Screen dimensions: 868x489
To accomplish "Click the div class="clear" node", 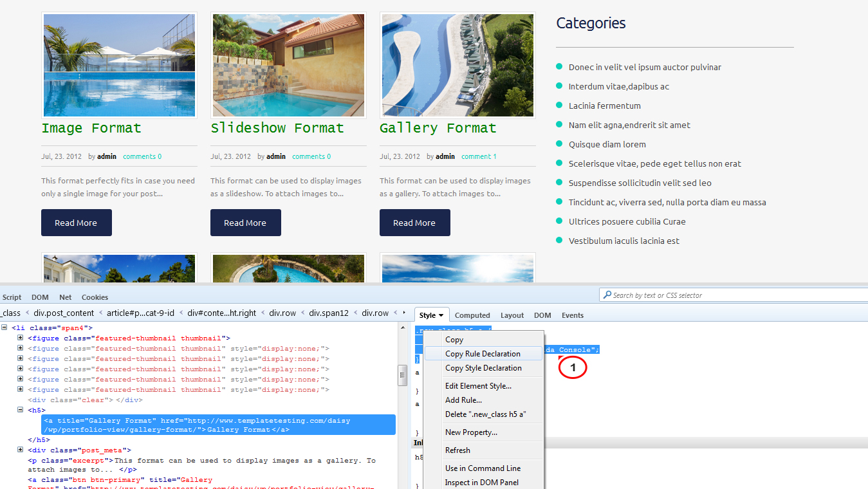I will (84, 400).
